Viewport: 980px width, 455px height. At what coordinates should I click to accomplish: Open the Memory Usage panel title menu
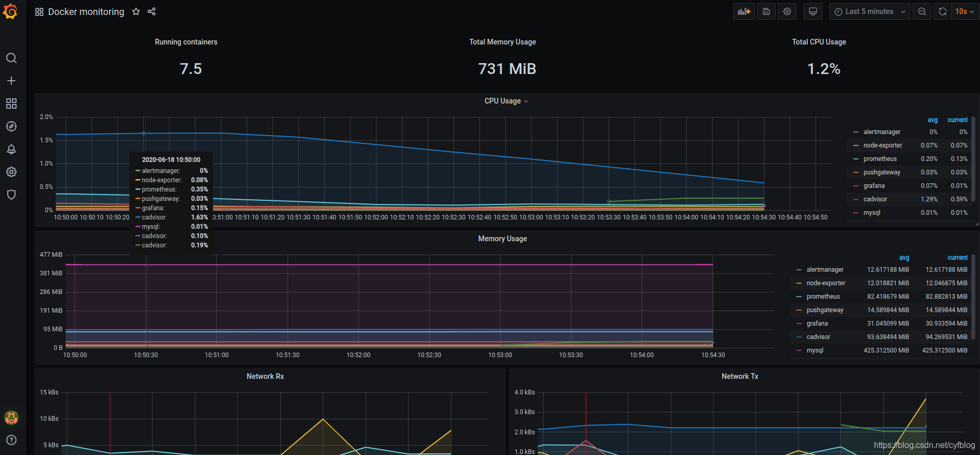coord(503,239)
